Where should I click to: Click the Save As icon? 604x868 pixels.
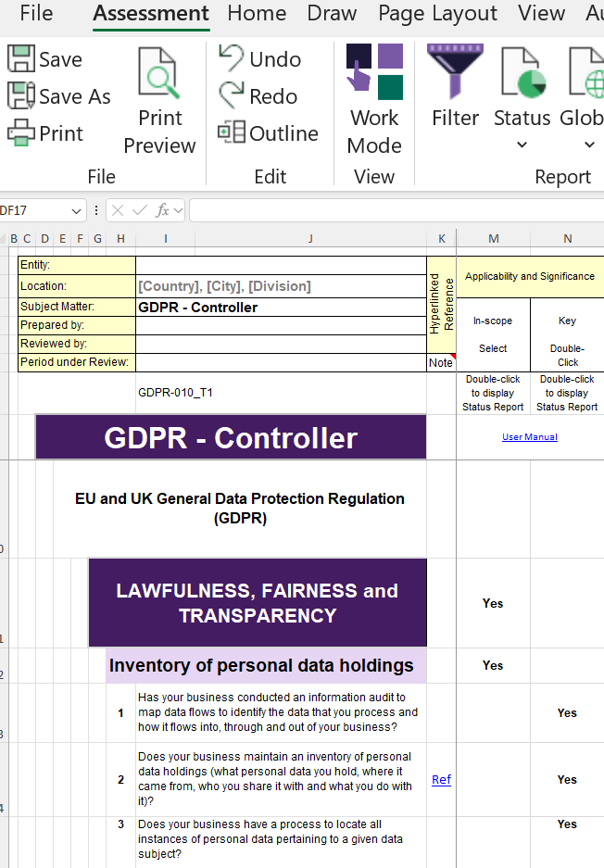pos(22,96)
